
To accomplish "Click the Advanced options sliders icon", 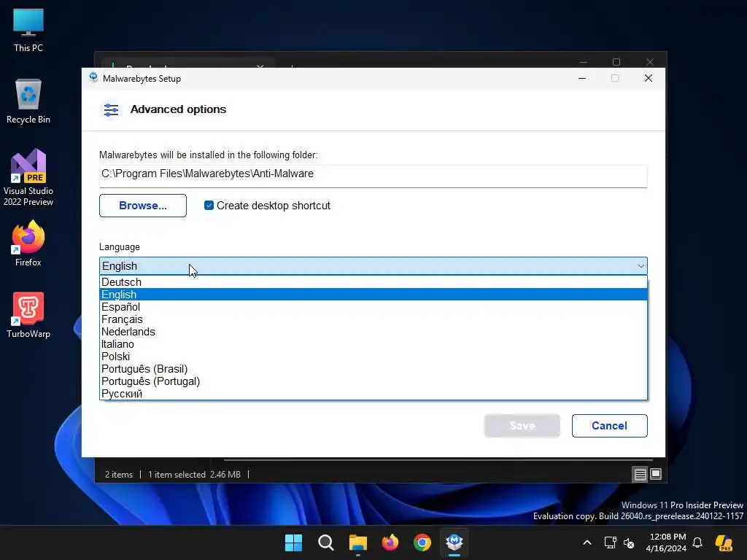I will [x=111, y=110].
